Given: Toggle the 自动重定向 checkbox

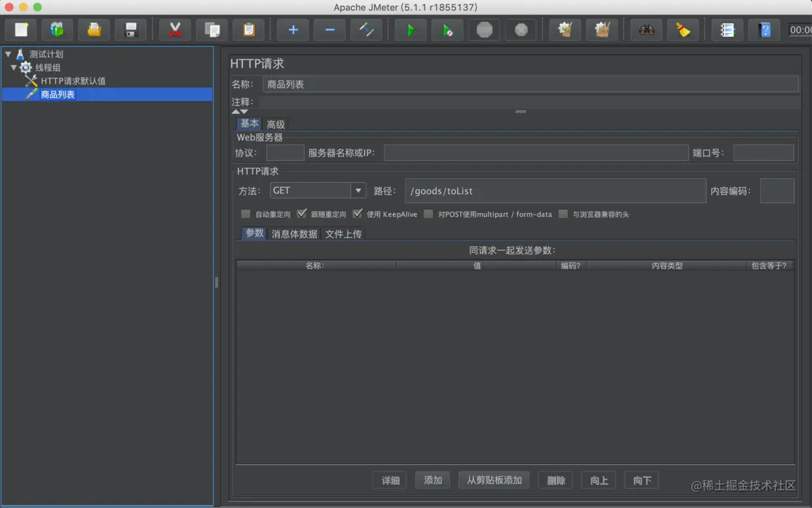Looking at the screenshot, I should pyautogui.click(x=246, y=214).
